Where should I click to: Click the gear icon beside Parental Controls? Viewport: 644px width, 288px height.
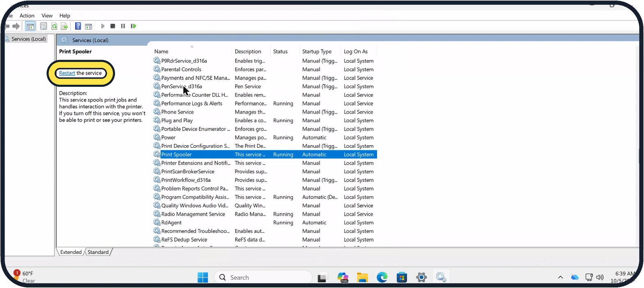(x=157, y=69)
